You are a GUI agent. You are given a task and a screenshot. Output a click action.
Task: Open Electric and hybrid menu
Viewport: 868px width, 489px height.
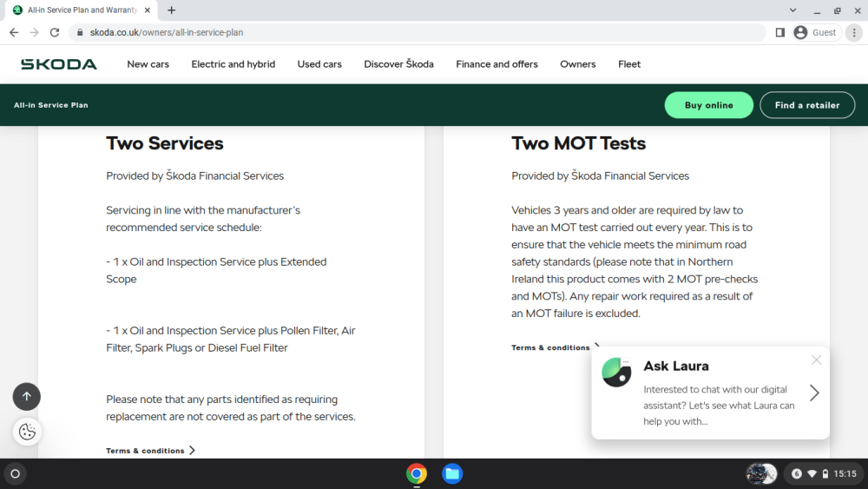pyautogui.click(x=233, y=64)
